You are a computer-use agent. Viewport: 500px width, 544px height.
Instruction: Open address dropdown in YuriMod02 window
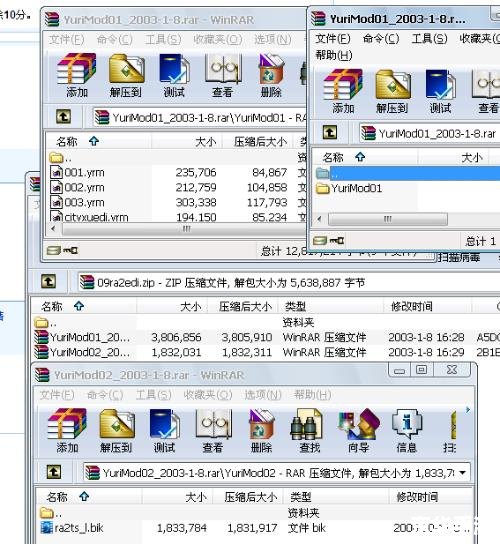tap(462, 473)
